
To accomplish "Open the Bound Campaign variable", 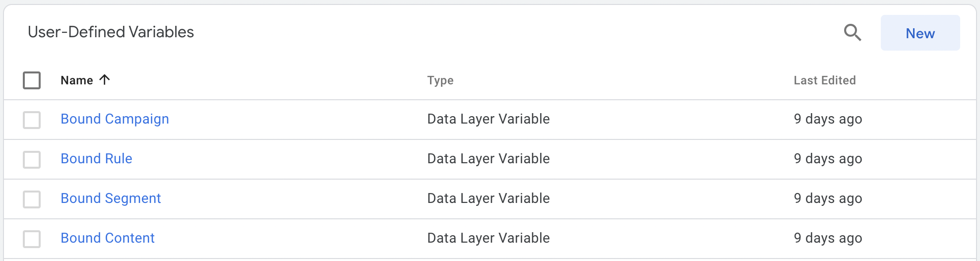I will tap(115, 119).
